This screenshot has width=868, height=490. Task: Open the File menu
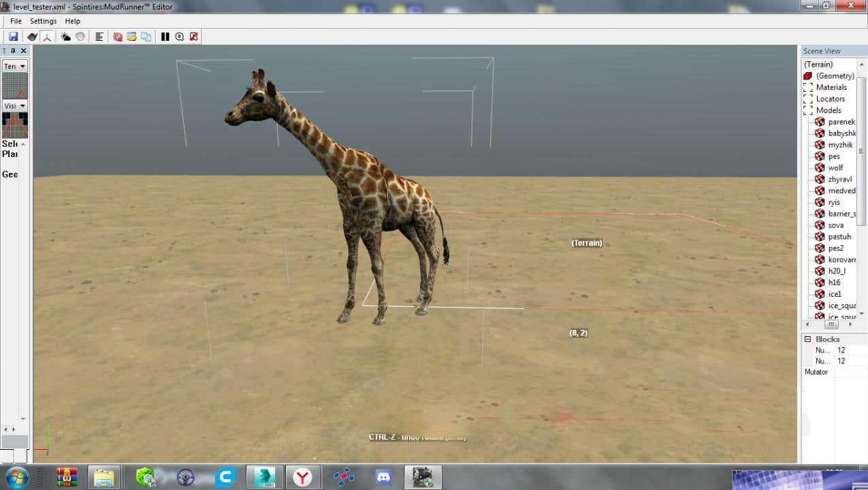click(x=16, y=21)
